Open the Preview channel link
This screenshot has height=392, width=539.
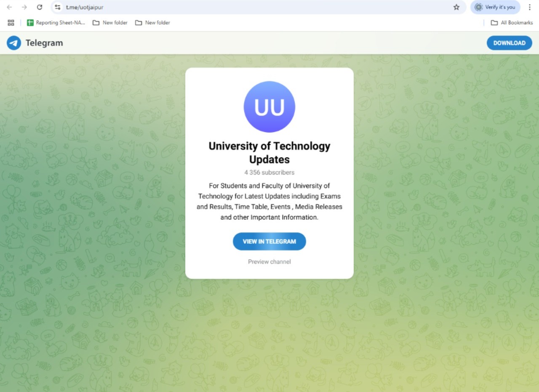point(269,262)
